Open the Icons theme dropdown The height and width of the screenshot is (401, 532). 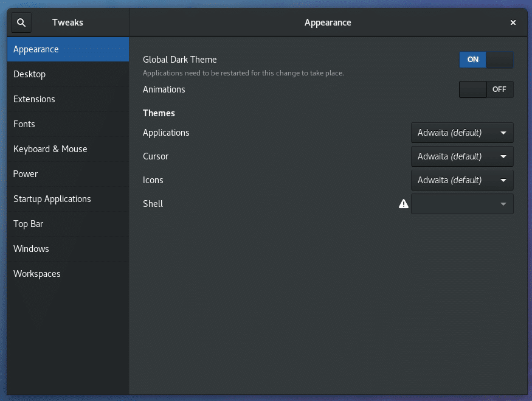[x=462, y=180]
